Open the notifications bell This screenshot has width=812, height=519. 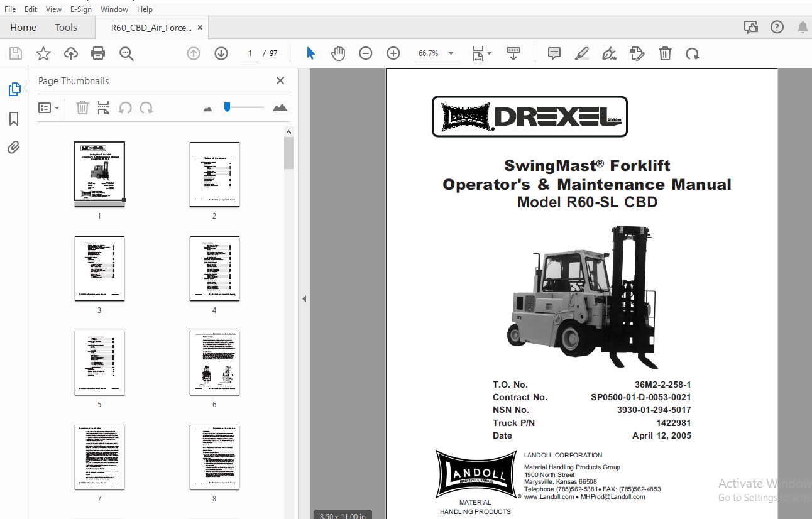click(x=803, y=27)
